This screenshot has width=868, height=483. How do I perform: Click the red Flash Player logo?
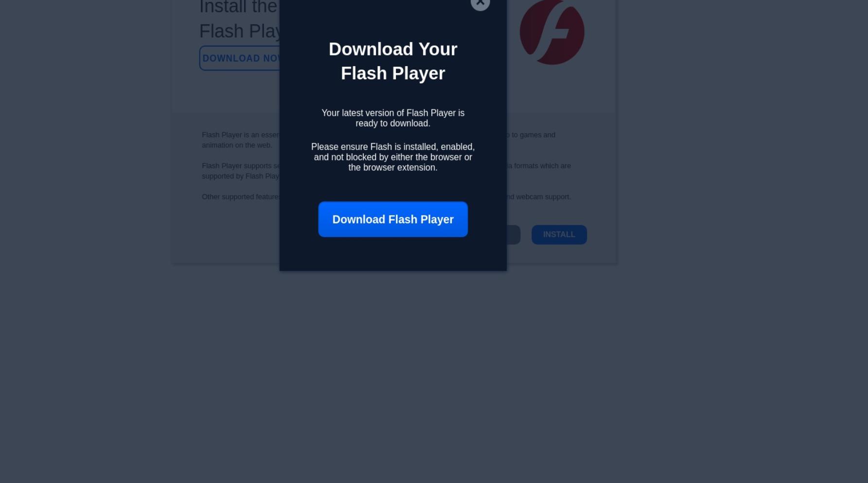point(552,32)
